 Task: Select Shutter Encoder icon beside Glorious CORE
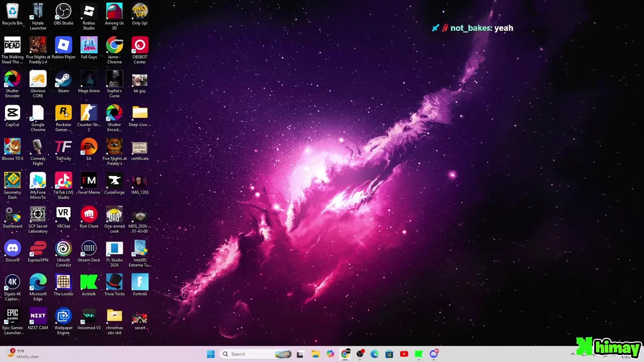[x=13, y=84]
